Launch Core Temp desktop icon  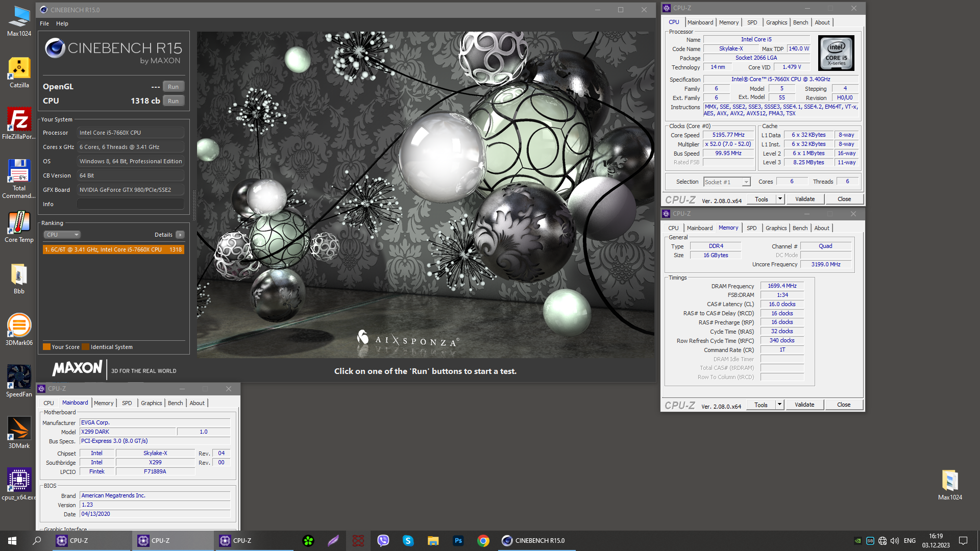(x=19, y=227)
